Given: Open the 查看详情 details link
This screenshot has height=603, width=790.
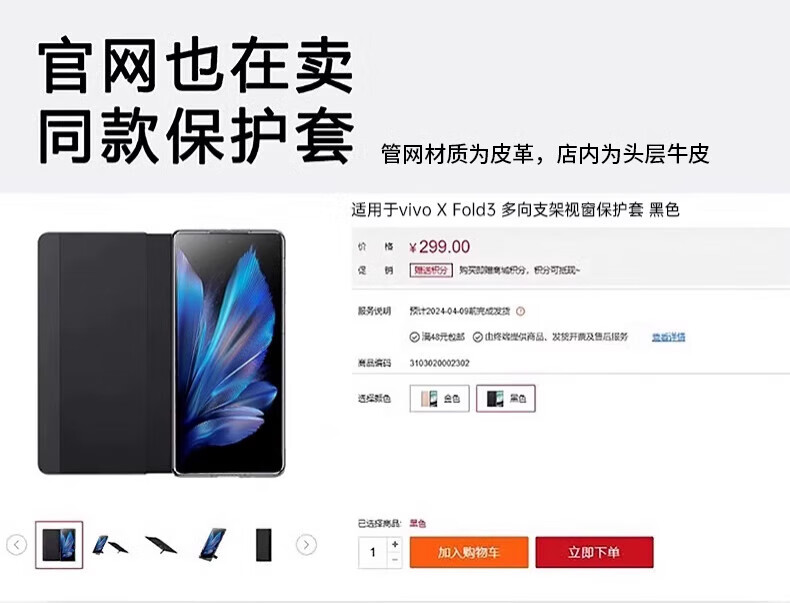Looking at the screenshot, I should [x=669, y=337].
